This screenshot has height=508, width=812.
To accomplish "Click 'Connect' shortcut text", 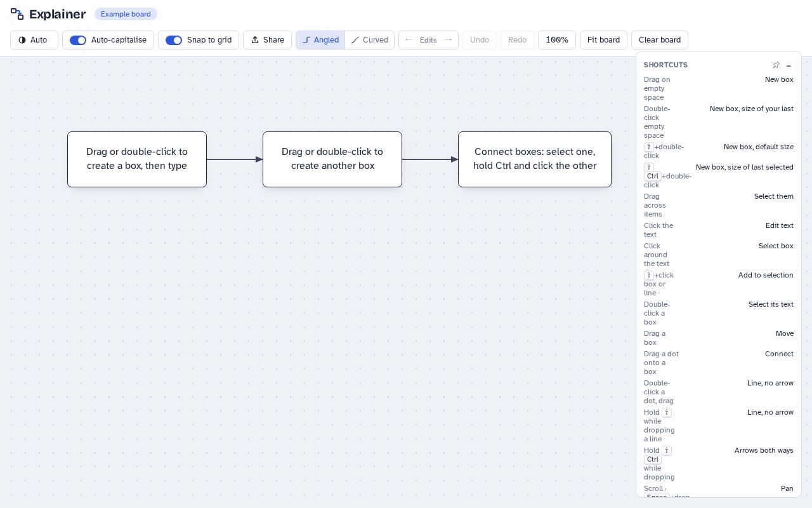I will pos(779,354).
